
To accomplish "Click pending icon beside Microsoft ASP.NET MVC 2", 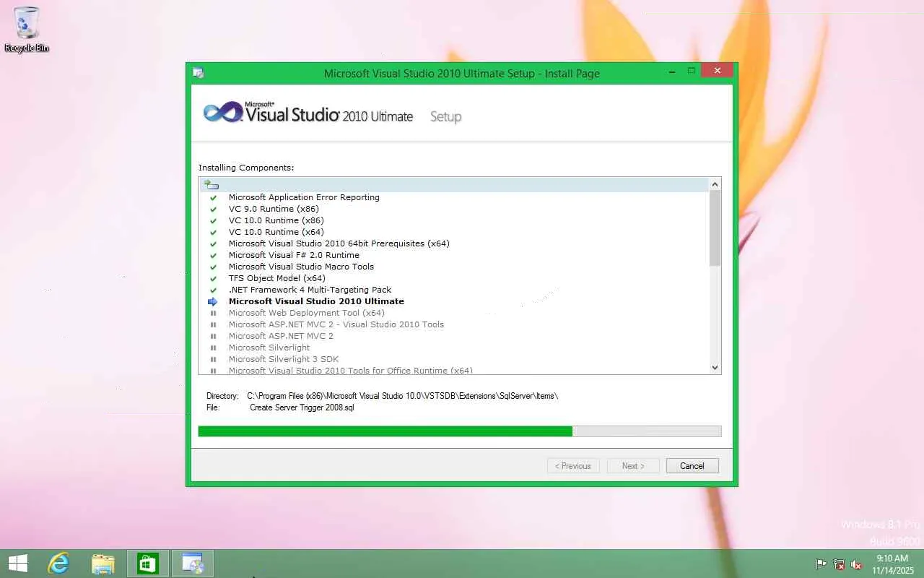I will pos(213,336).
